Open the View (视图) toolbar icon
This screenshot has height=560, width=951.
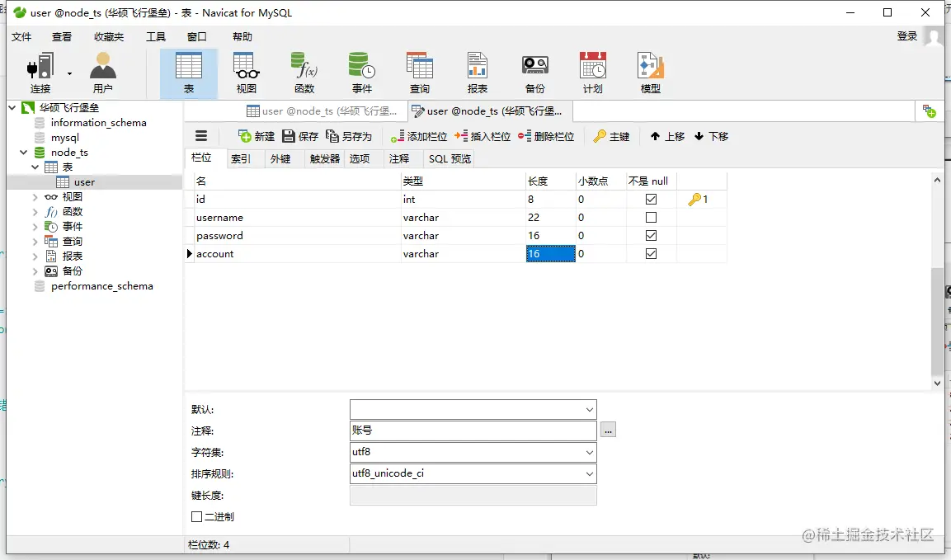[x=247, y=73]
